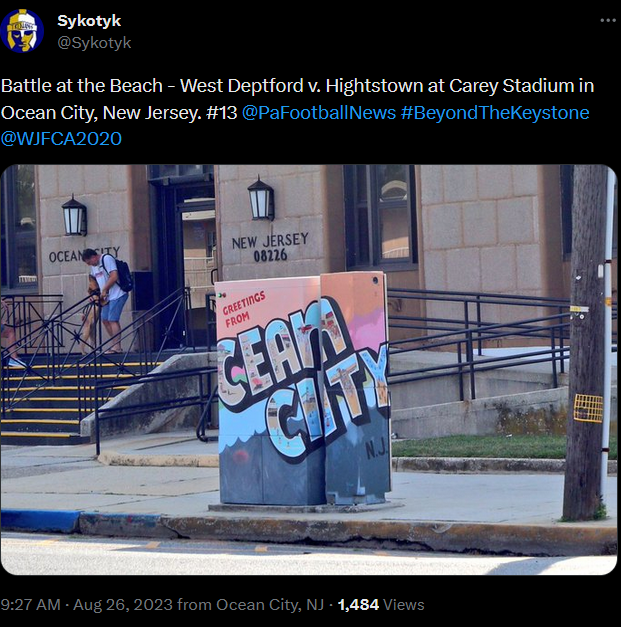Click the #13 text in the tweet
This screenshot has height=627, width=621.
click(222, 113)
